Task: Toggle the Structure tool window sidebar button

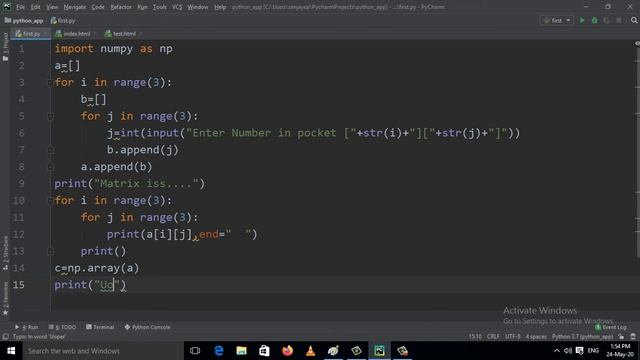Action: [x=5, y=253]
